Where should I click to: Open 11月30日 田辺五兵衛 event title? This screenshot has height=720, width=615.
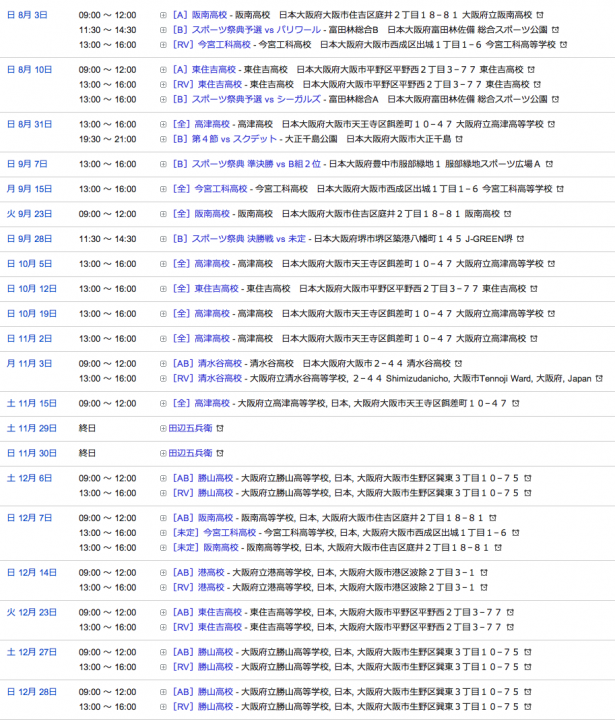[x=190, y=453]
